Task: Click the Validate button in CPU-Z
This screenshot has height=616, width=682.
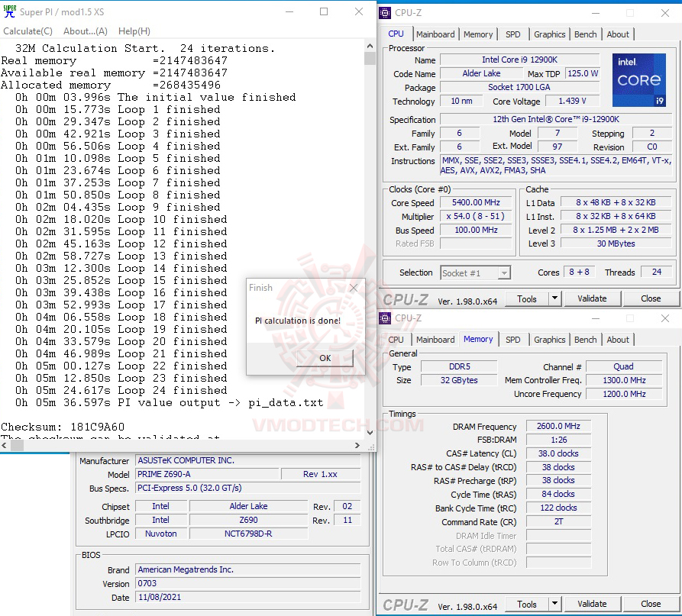Action: click(x=593, y=298)
